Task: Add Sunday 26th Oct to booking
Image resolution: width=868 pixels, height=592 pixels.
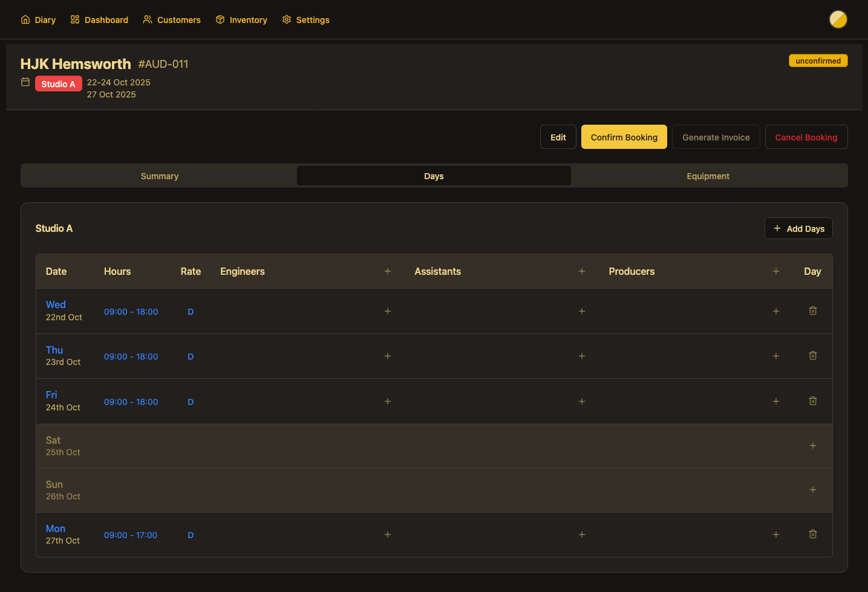Action: click(812, 490)
